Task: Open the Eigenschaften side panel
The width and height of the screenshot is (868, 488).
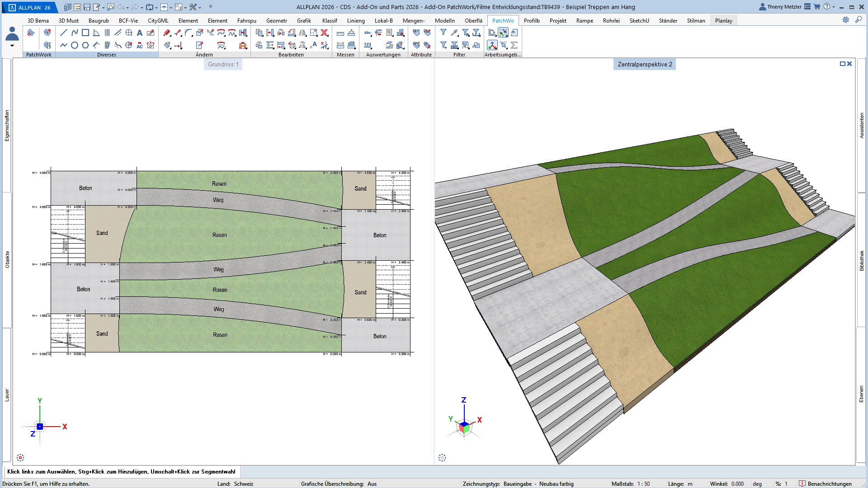Action: tap(7, 126)
